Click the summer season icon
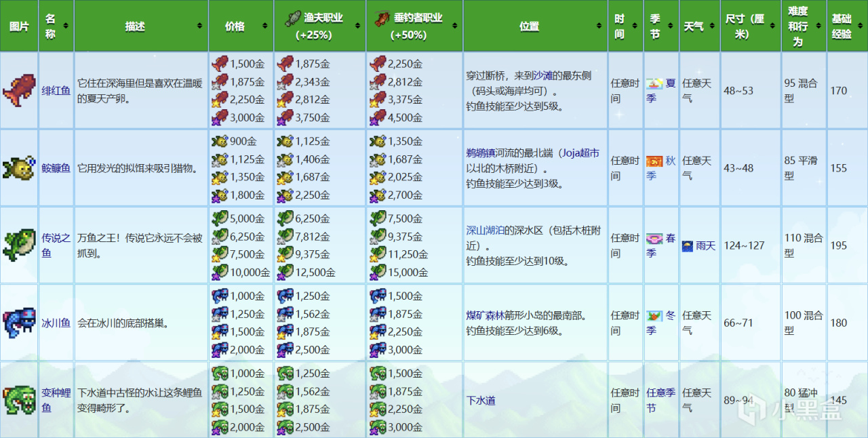The height and width of the screenshot is (438, 868). click(654, 83)
